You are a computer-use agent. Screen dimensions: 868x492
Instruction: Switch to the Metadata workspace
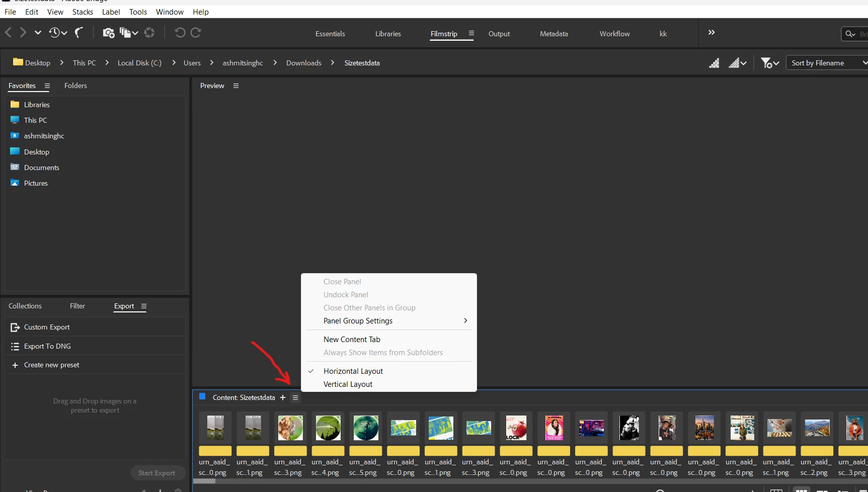(554, 34)
